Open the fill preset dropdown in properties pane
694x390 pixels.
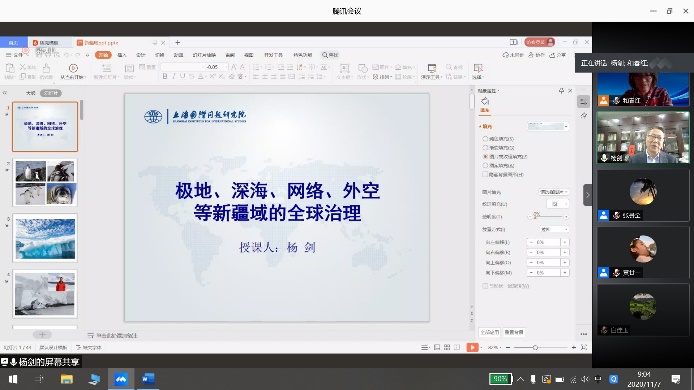click(548, 127)
